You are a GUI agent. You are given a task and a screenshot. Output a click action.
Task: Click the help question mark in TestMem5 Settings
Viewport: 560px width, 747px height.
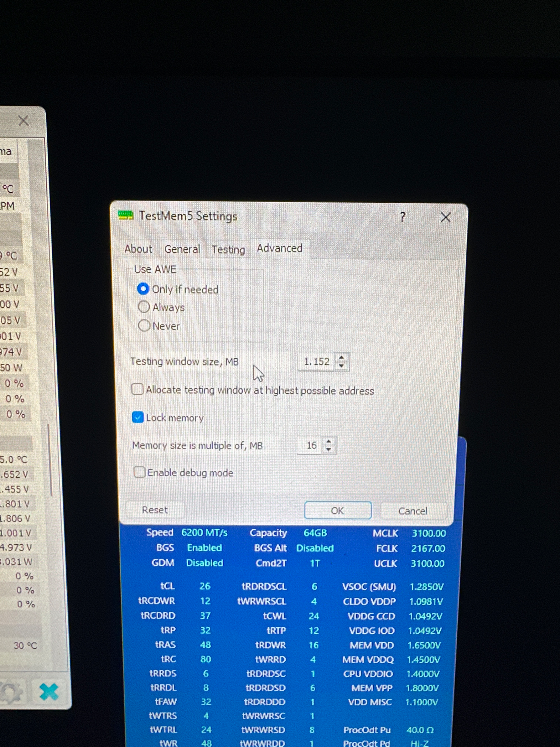[402, 217]
